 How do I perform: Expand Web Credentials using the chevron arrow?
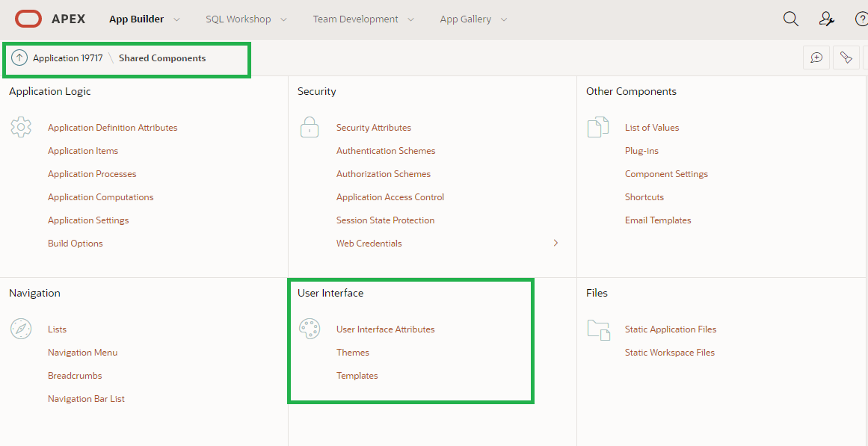555,243
